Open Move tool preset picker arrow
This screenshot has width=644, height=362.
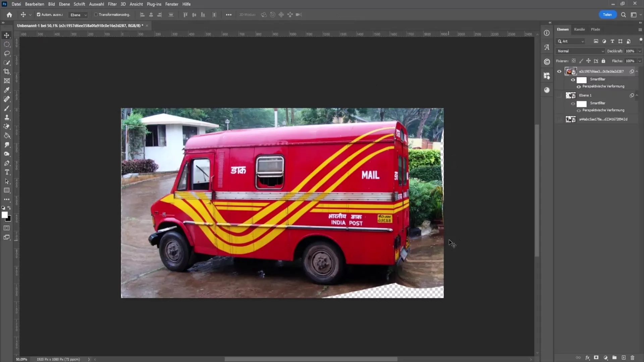30,15
